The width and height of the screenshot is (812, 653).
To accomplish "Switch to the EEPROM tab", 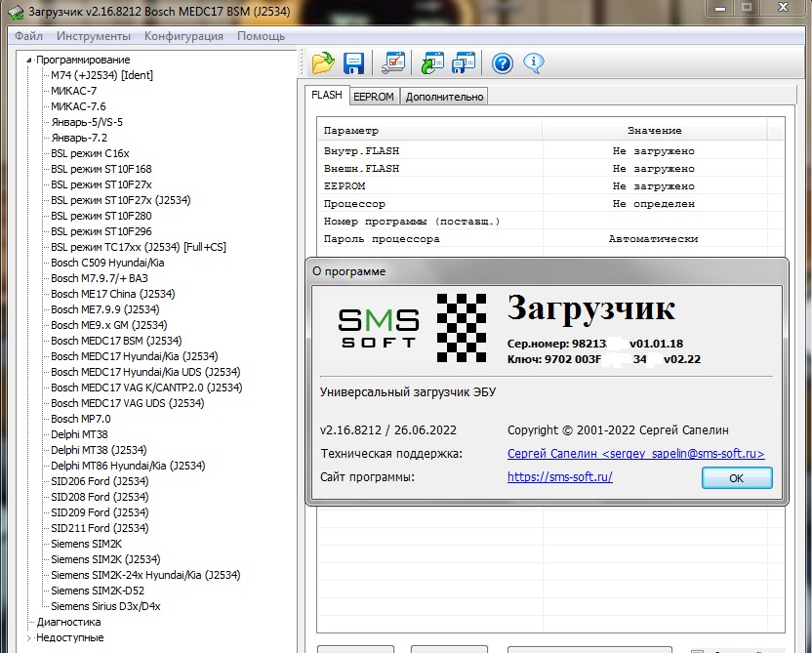I will (373, 97).
